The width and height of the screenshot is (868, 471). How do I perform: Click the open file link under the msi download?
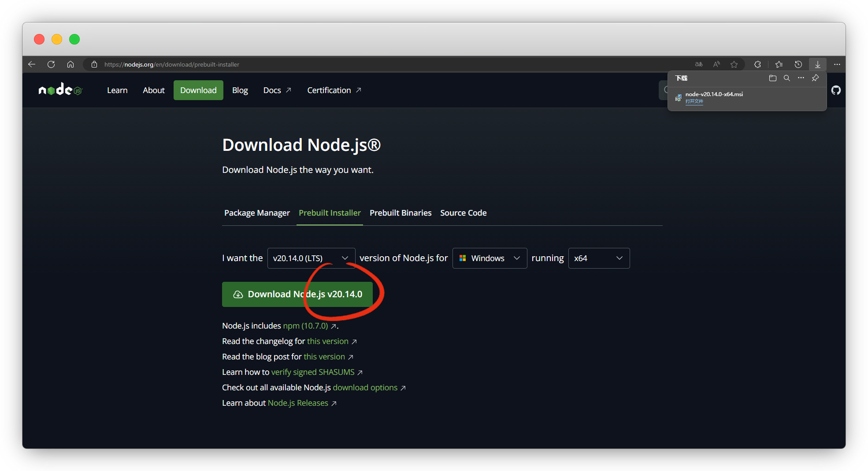694,101
